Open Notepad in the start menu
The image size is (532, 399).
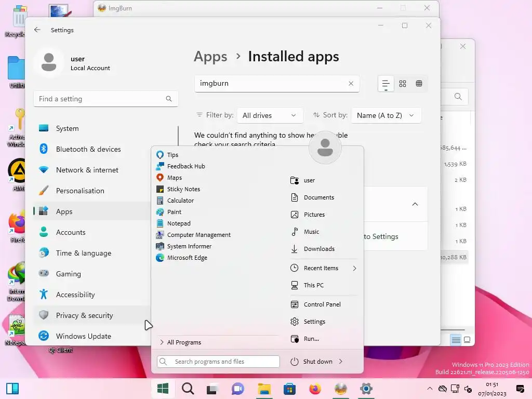[x=174, y=223]
